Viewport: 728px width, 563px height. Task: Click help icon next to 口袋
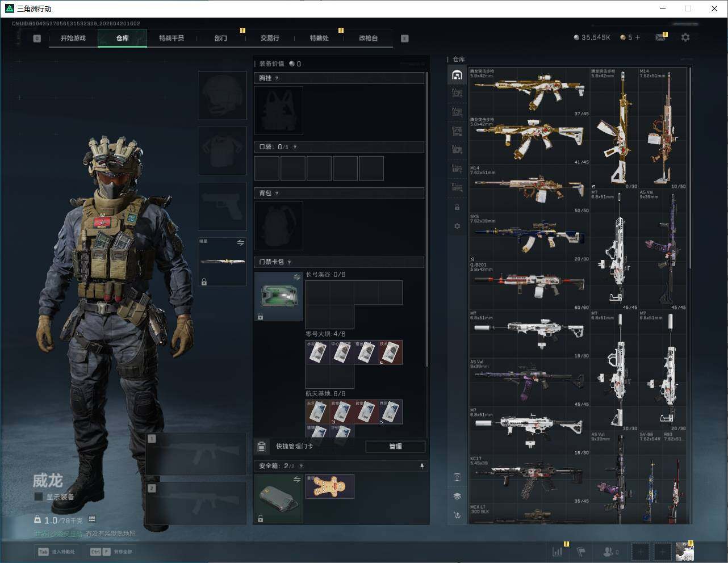[295, 148]
